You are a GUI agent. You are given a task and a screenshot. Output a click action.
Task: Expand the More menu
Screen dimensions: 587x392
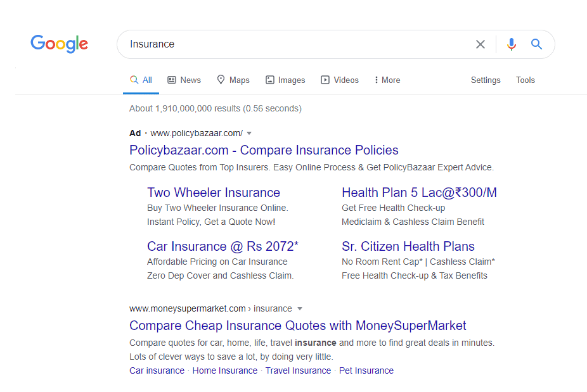(x=387, y=80)
